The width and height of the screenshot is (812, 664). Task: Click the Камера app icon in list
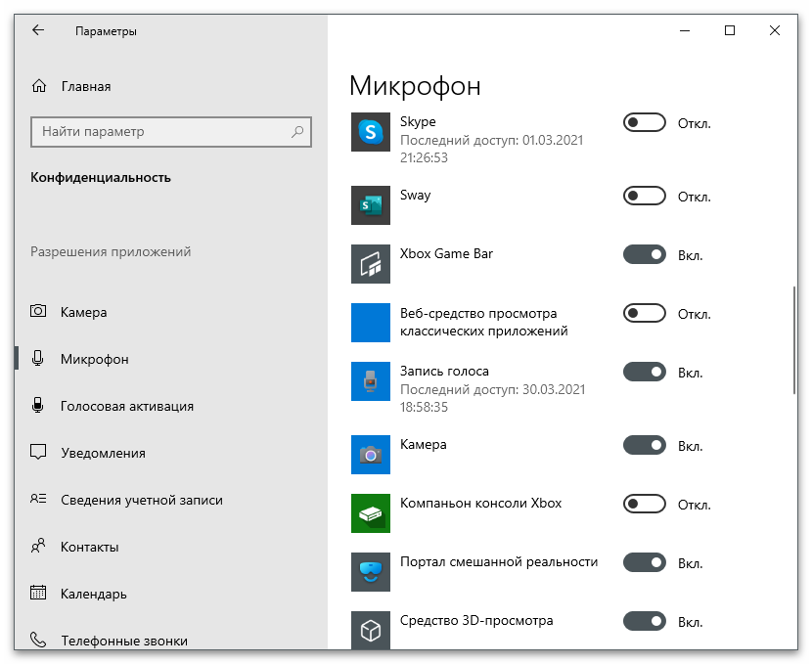tap(370, 455)
